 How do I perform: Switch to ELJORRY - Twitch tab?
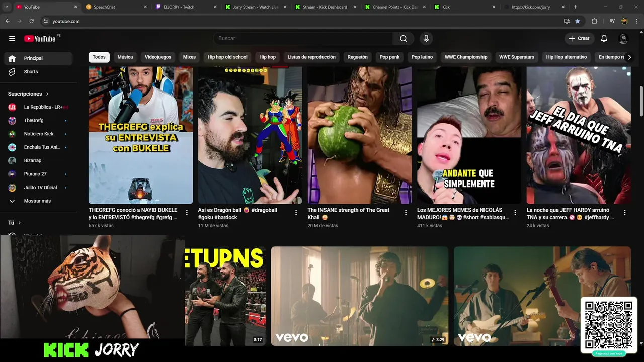point(186,7)
